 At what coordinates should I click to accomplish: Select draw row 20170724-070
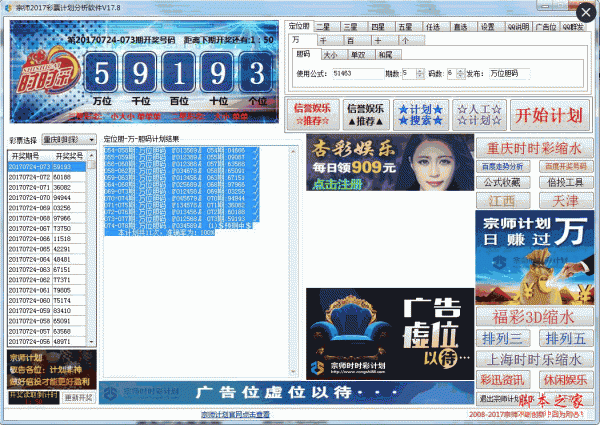coord(47,198)
